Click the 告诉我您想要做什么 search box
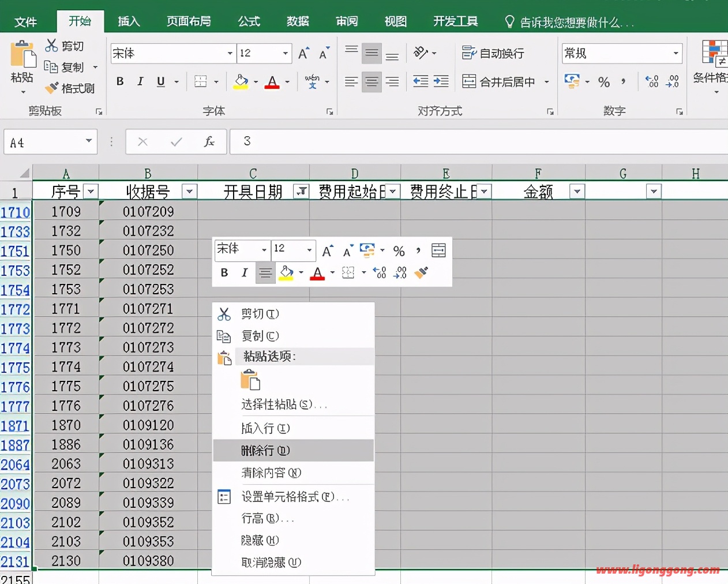The image size is (728, 584). click(x=570, y=22)
